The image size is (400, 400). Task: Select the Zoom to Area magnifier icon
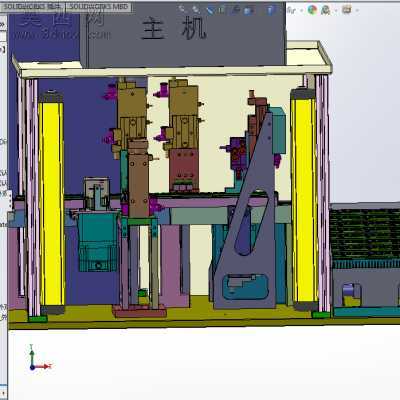[196, 10]
